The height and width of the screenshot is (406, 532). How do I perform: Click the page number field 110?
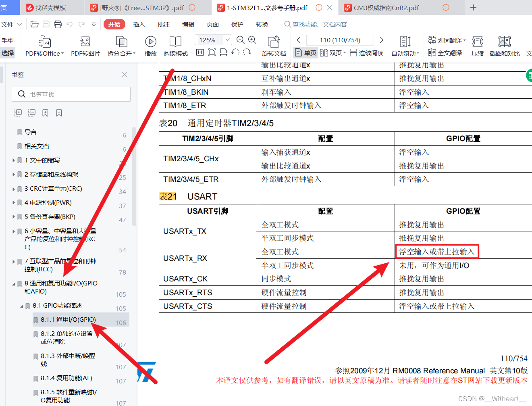click(340, 40)
